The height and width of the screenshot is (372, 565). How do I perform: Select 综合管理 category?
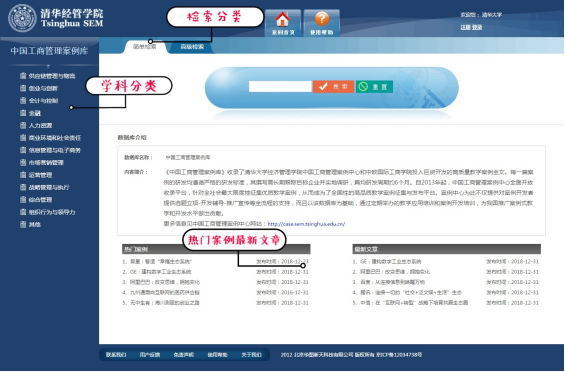point(40,199)
